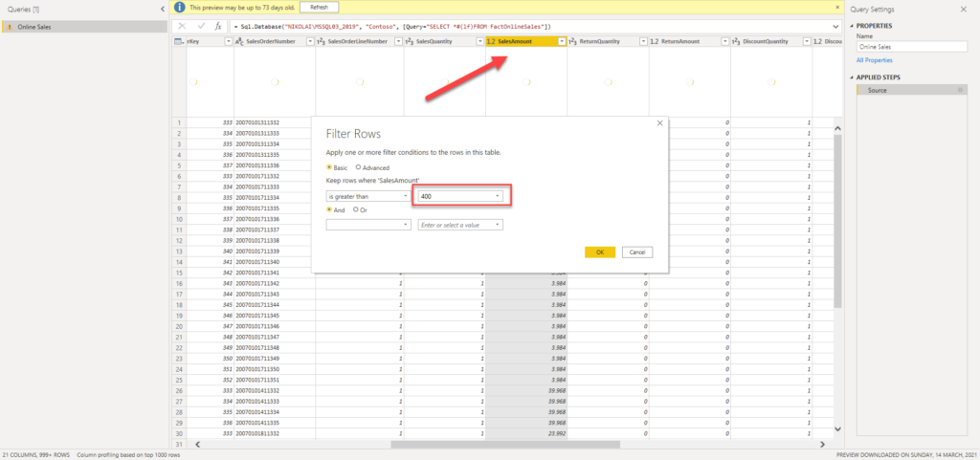Click '21 COLUMNS, 999+ ROWS' status text
980x460 pixels.
[x=36, y=455]
